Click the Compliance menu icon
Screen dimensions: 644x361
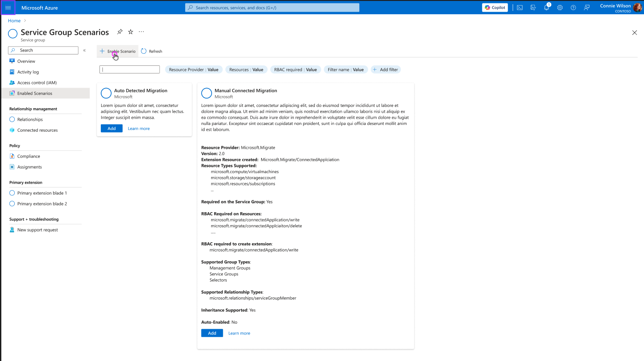[x=12, y=156]
